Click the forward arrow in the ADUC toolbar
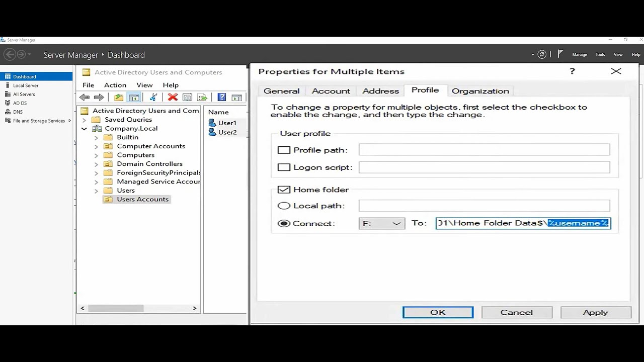Image resolution: width=644 pixels, height=362 pixels. point(99,98)
